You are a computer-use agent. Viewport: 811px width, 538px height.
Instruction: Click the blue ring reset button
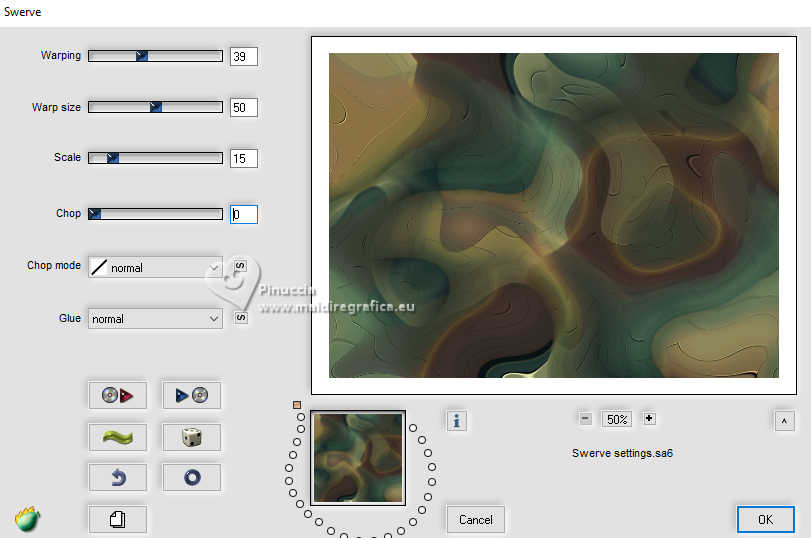point(191,477)
